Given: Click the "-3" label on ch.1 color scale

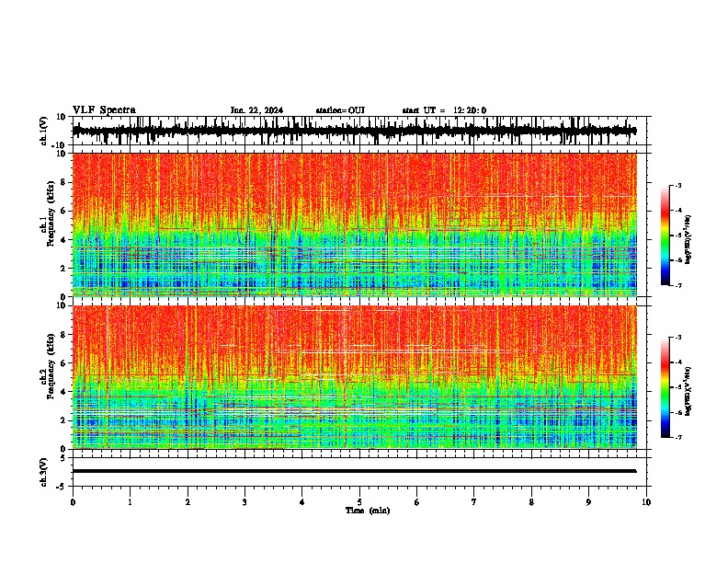Looking at the screenshot, I should [678, 186].
